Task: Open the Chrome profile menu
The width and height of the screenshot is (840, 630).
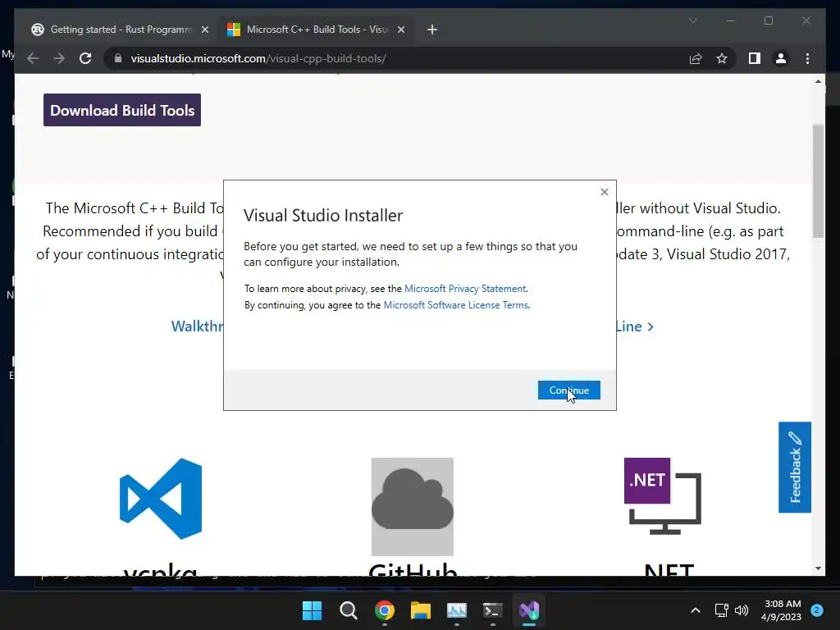Action: pos(781,58)
